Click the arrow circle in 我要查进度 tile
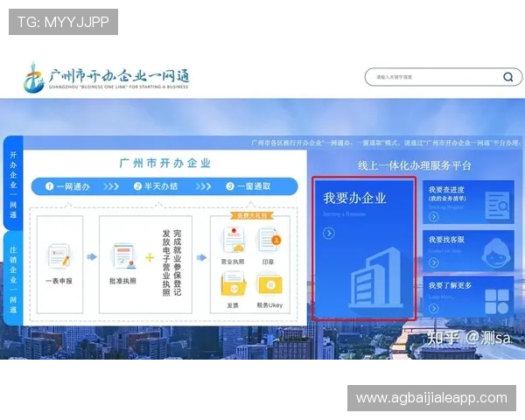Viewport: 525px width, 420px height. [434, 217]
